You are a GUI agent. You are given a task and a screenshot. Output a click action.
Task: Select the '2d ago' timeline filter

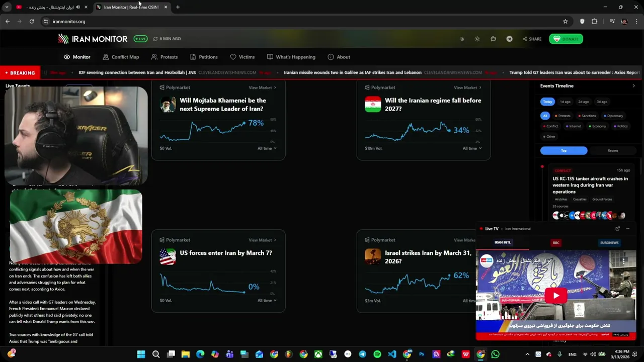tap(583, 102)
